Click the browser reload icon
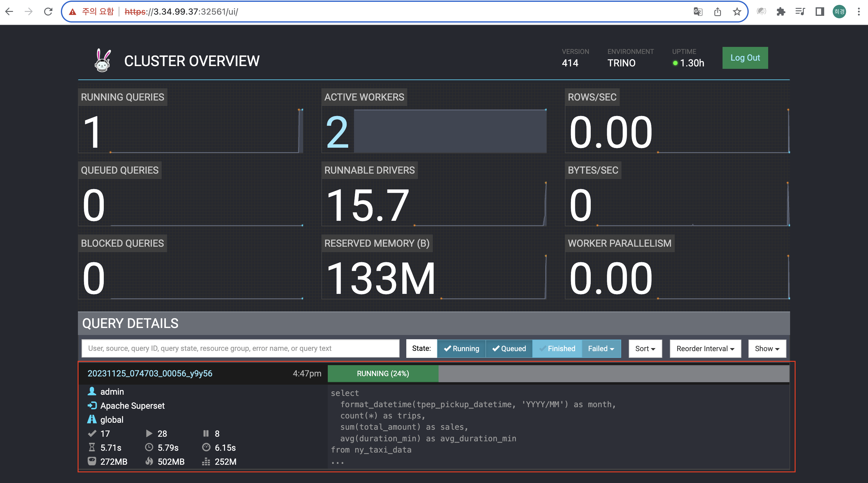This screenshot has width=868, height=483. 48,12
